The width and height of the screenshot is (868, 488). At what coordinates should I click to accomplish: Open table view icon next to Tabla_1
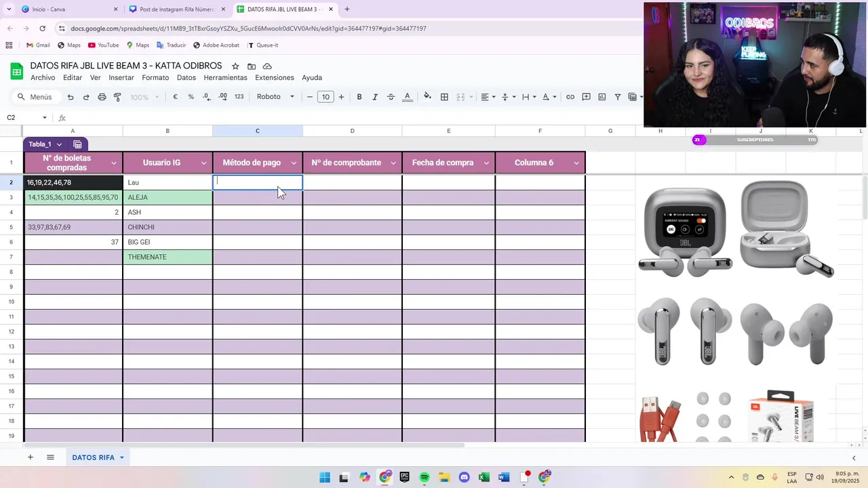(x=78, y=144)
